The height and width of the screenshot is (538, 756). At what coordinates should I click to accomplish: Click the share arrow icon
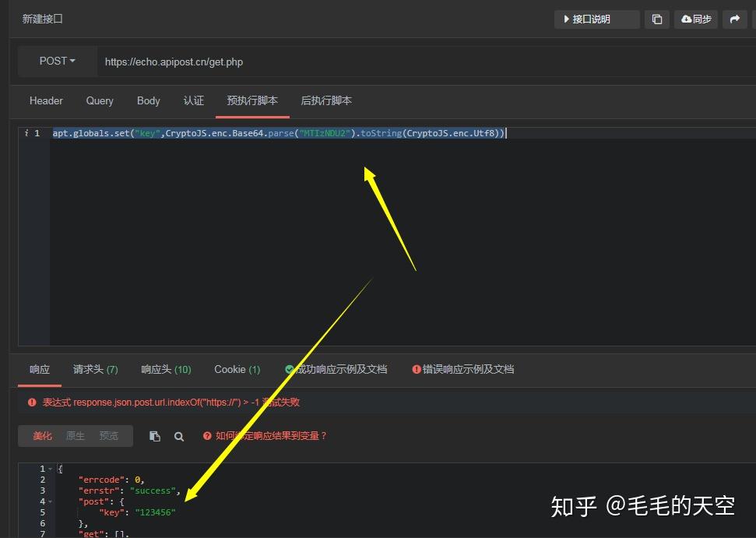click(x=735, y=19)
